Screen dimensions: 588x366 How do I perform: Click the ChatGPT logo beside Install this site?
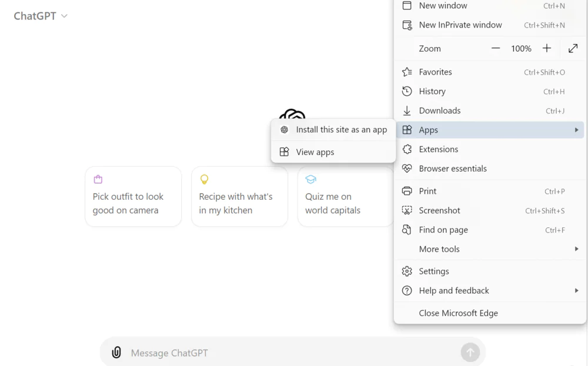(284, 130)
